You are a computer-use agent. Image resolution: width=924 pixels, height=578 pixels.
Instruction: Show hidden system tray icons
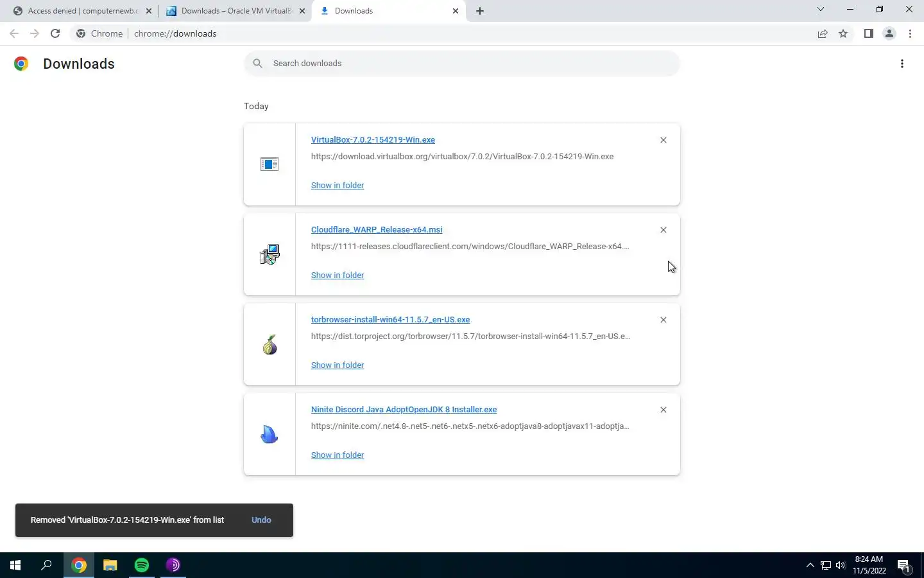pyautogui.click(x=810, y=565)
